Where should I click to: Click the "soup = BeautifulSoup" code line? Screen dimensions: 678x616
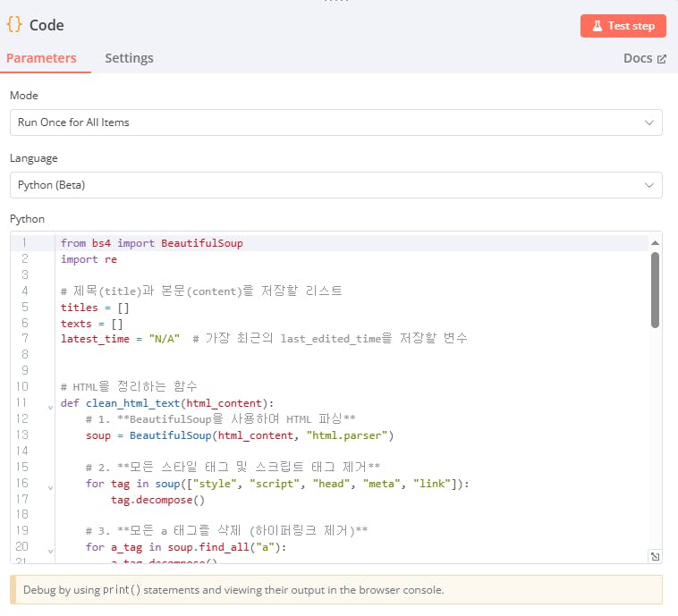240,435
